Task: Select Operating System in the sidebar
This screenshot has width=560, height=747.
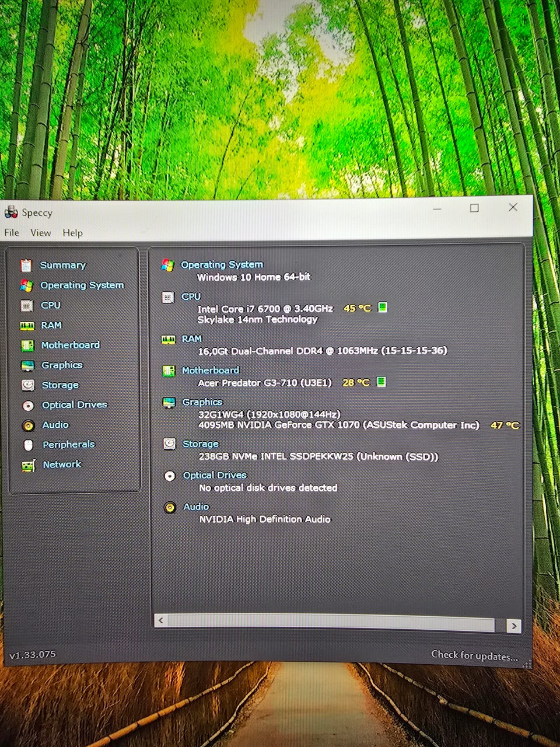Action: click(x=82, y=285)
